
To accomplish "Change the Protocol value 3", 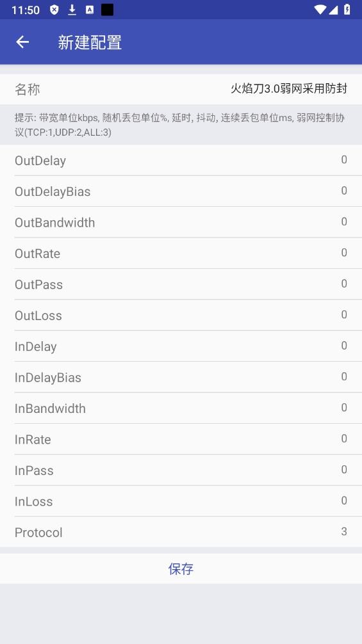I will 344,531.
